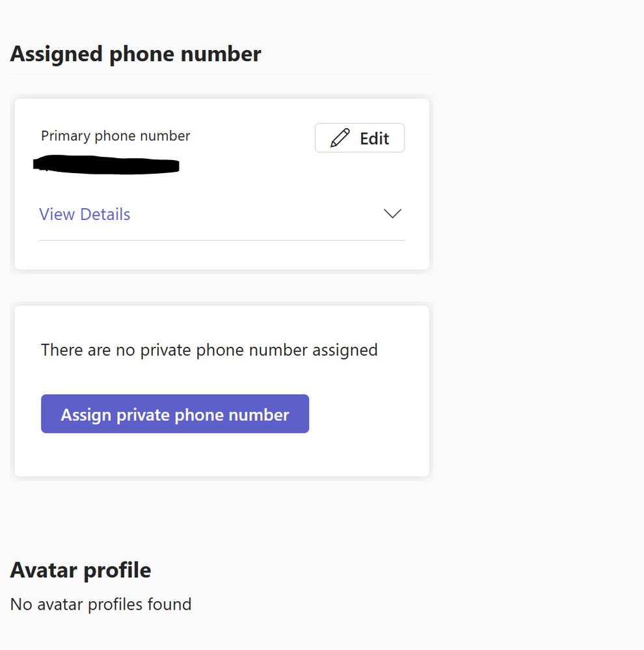This screenshot has width=644, height=650.
Task: Click the redacted primary phone number
Action: [106, 165]
